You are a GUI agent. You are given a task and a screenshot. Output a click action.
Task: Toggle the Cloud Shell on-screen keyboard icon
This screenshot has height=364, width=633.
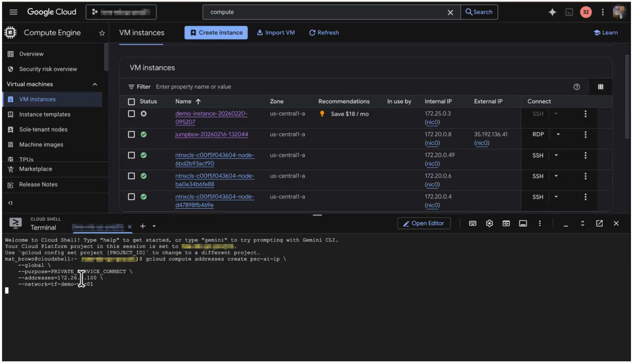(x=473, y=224)
